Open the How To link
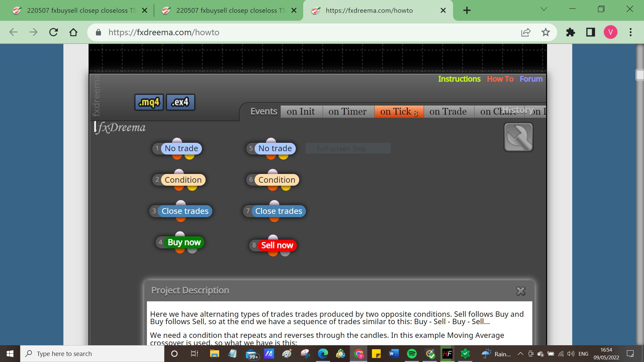644x362 pixels. coord(500,79)
